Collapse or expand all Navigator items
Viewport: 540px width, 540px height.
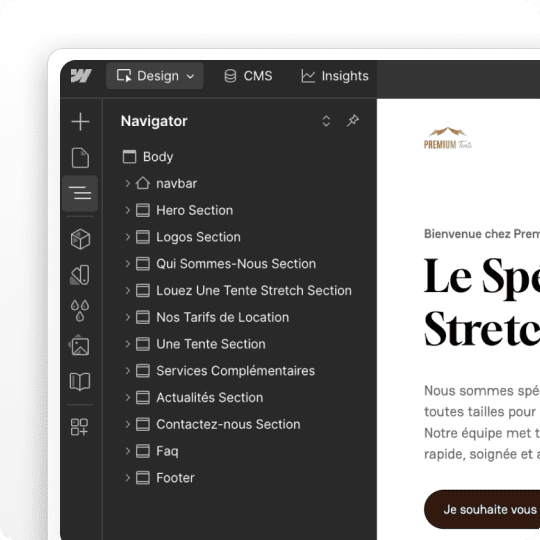click(x=326, y=121)
